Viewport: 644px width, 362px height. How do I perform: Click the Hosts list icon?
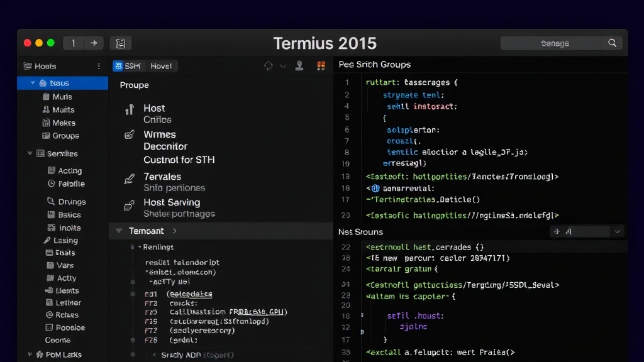click(x=28, y=66)
